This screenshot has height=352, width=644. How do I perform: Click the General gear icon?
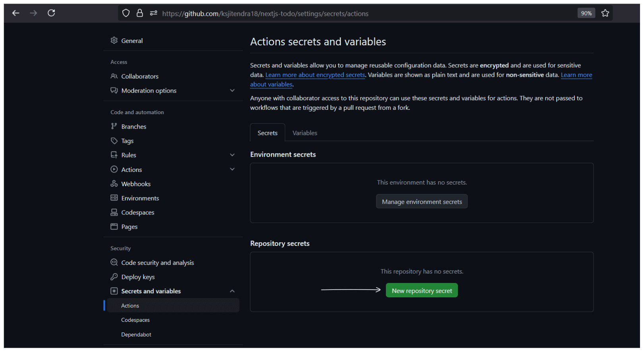click(x=114, y=41)
